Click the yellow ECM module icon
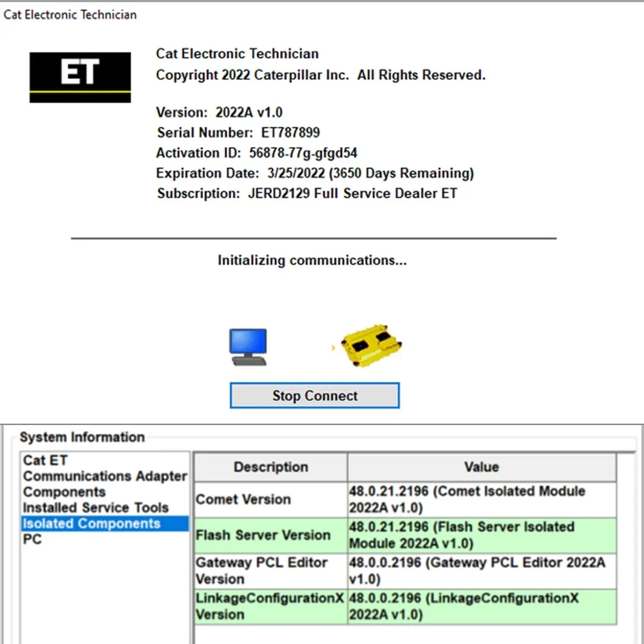644x644 pixels. tap(371, 345)
